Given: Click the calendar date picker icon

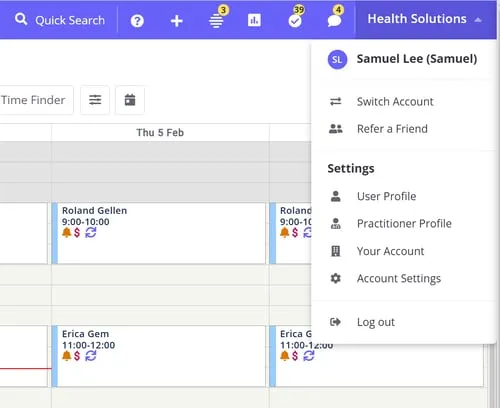Looking at the screenshot, I should [130, 100].
